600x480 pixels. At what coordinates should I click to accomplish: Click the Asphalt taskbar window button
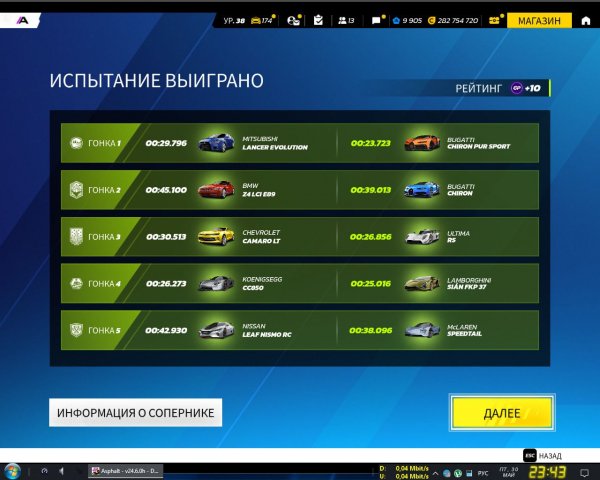coord(126,470)
